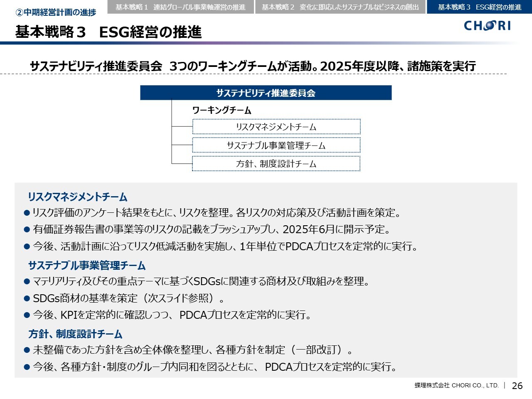Screen dimensions: 532x399
Task: Click the bullet starting with マテリアリティ及びその重点テーマ
Action: click(x=197, y=281)
